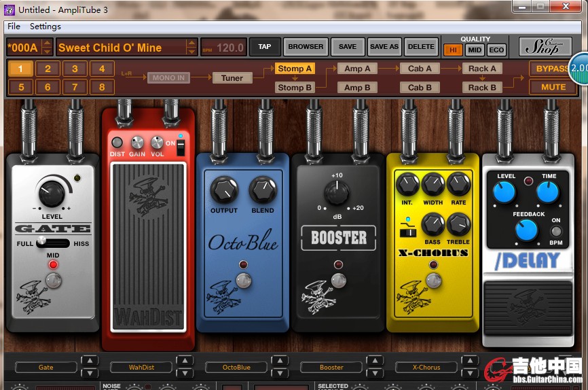Image resolution: width=588 pixels, height=390 pixels.
Task: Click up arrow next to WahDist slot
Action: [185, 361]
